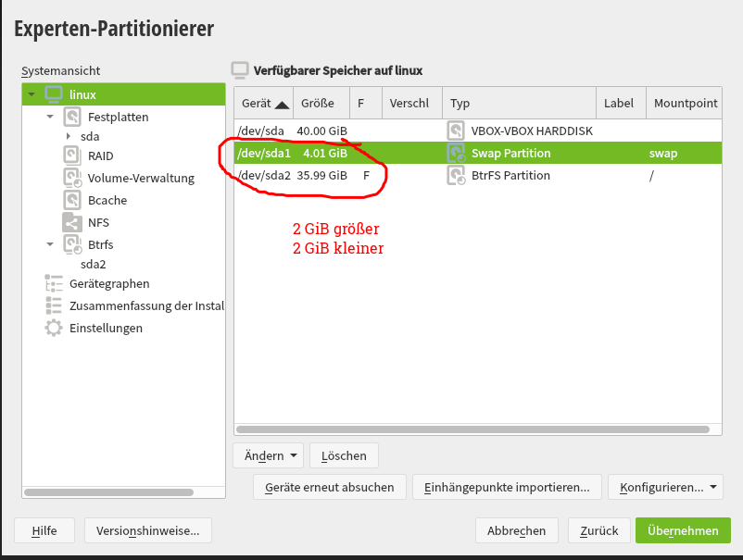
Task: Sort by Mountpoint column header
Action: [685, 103]
